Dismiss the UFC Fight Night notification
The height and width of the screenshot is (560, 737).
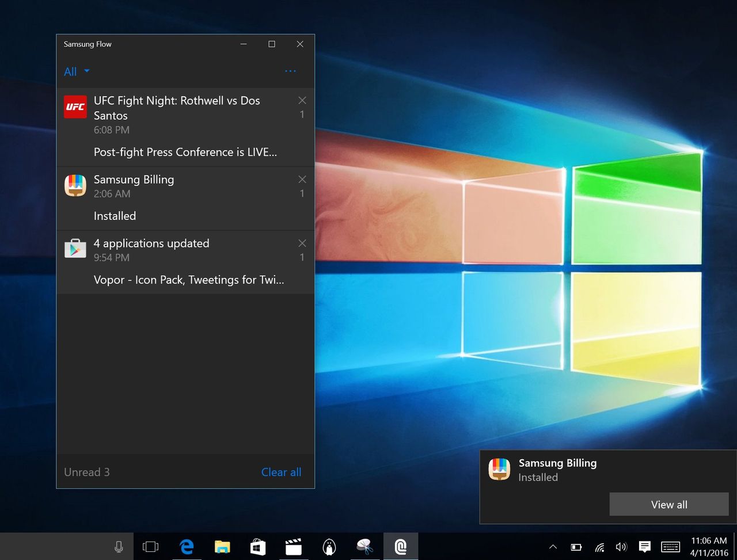(x=302, y=100)
